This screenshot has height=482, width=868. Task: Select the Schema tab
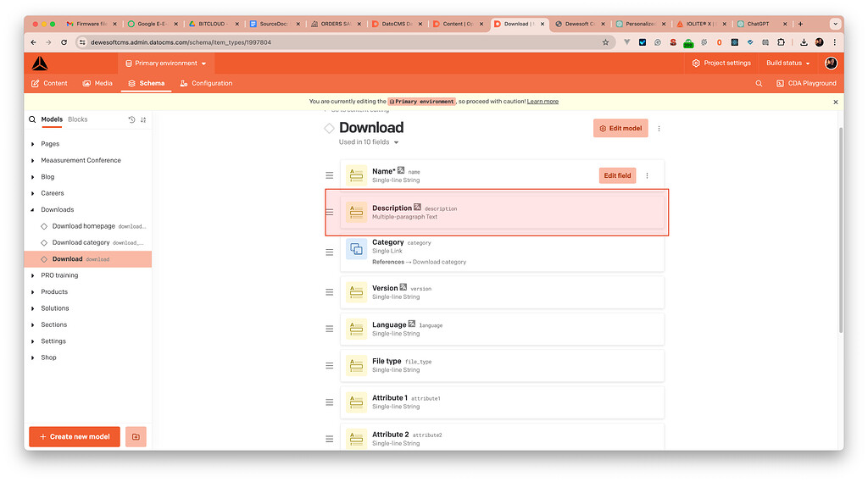coord(146,84)
